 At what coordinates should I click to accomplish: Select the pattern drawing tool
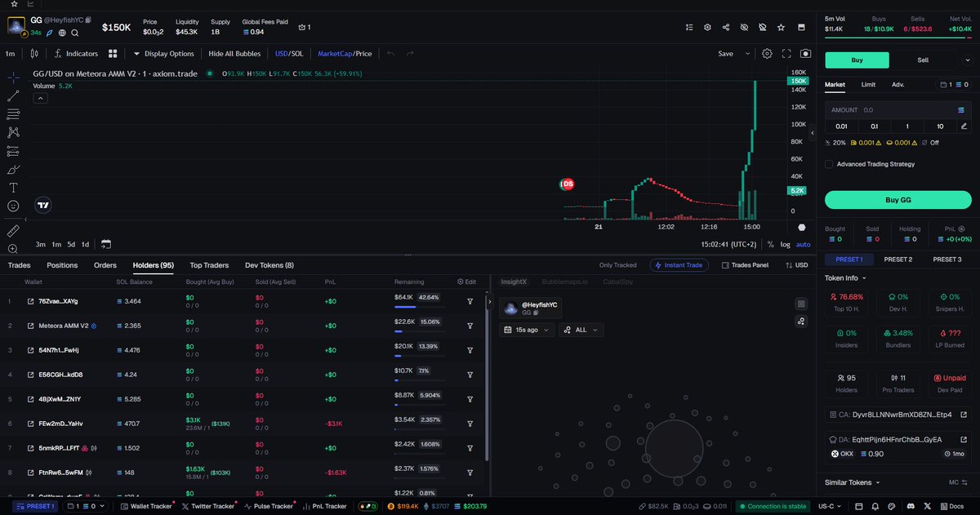[14, 132]
